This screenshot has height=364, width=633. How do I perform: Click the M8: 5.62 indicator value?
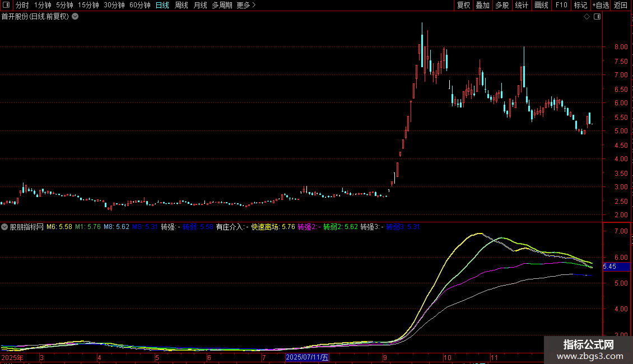click(x=117, y=227)
